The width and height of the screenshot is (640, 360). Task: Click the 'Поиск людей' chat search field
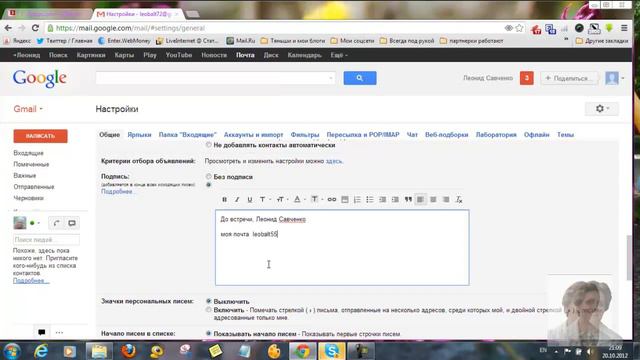pos(46,240)
